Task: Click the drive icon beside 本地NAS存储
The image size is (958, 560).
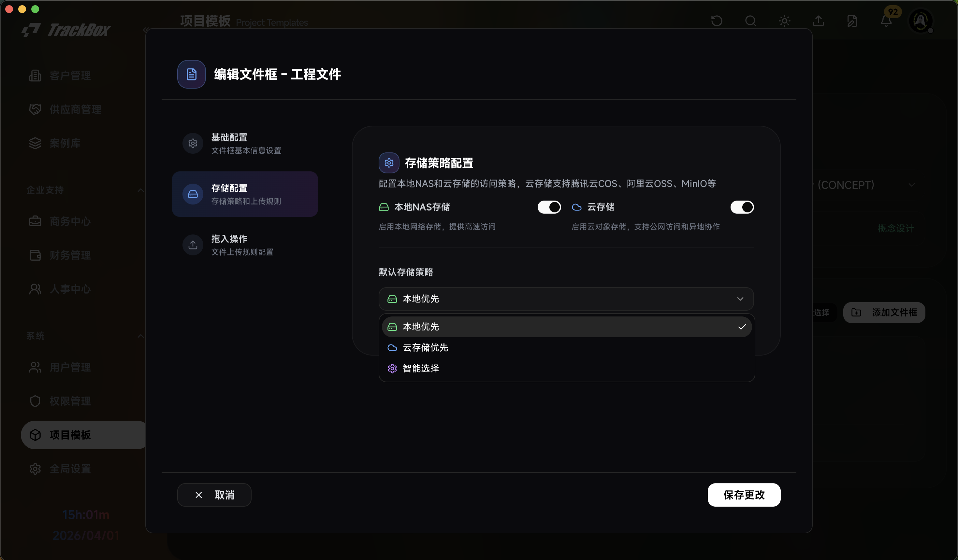Action: 384,207
